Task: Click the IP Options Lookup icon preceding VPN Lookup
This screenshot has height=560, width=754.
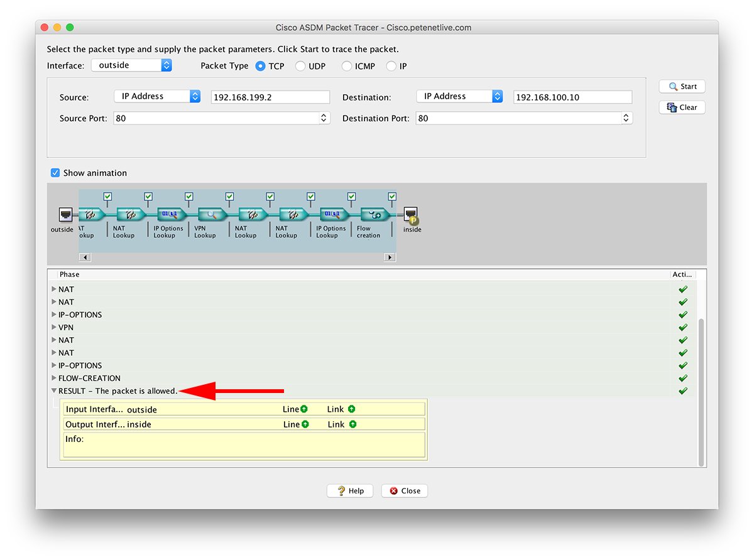Action: point(172,215)
